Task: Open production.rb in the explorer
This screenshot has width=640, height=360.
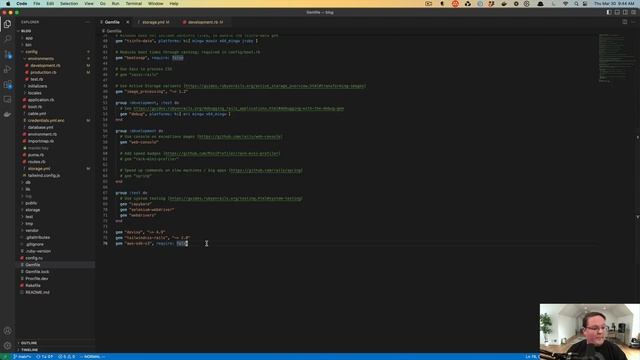Action: 43,72
